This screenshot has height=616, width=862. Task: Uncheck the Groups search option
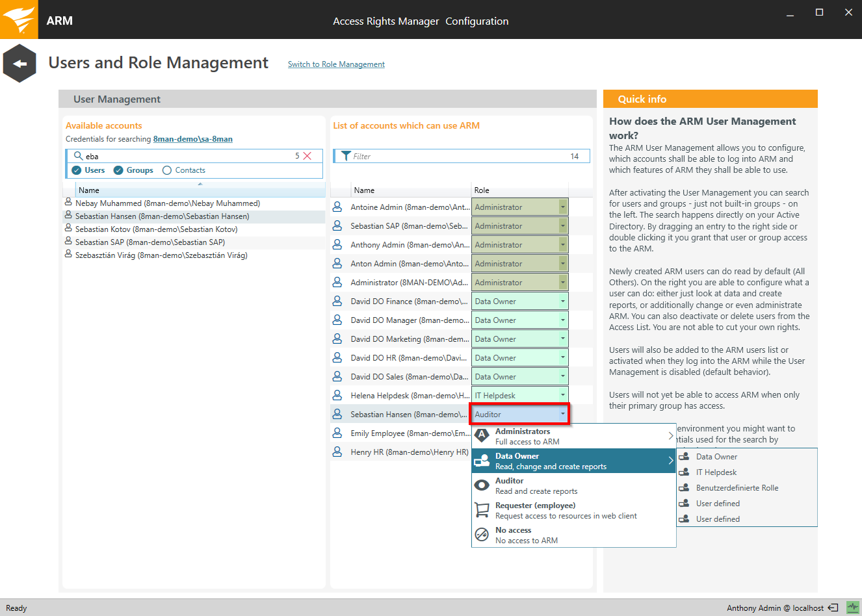click(x=118, y=170)
